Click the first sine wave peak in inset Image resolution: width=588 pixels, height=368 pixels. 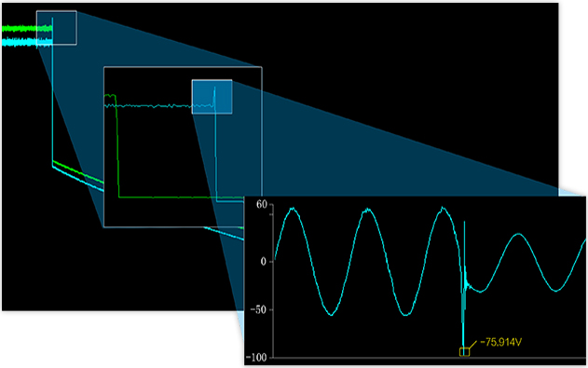coord(293,209)
